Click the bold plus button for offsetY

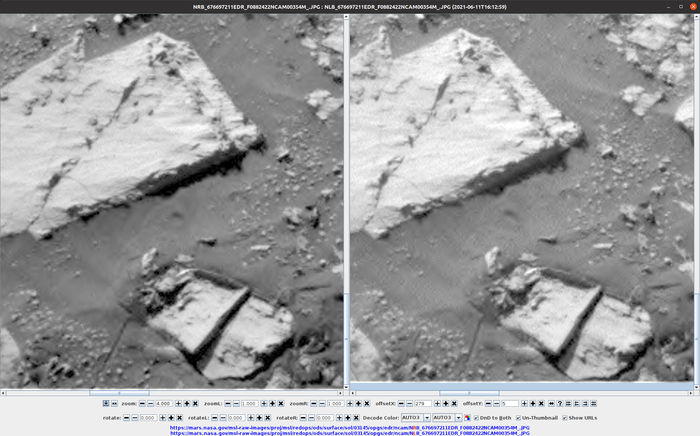click(533, 403)
